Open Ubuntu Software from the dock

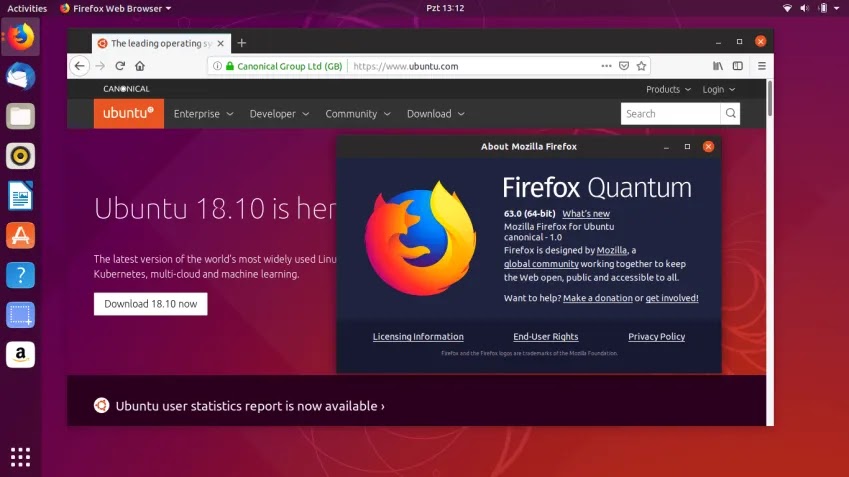21,236
